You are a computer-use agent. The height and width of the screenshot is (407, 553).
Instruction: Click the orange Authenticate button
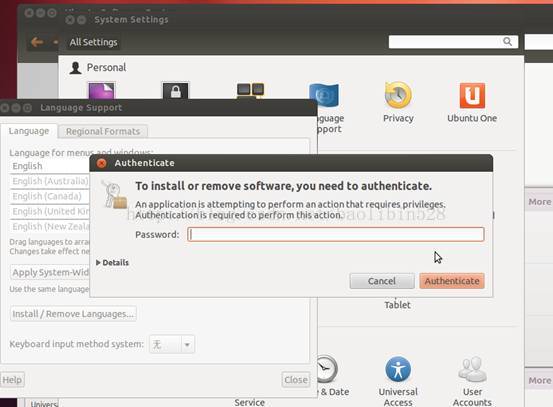[452, 281]
